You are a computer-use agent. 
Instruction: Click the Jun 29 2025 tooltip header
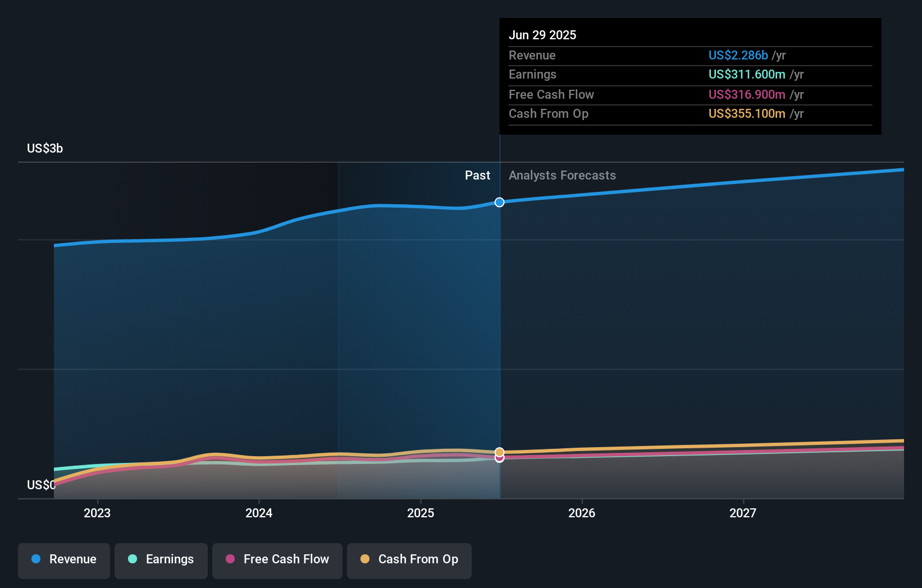coord(542,35)
